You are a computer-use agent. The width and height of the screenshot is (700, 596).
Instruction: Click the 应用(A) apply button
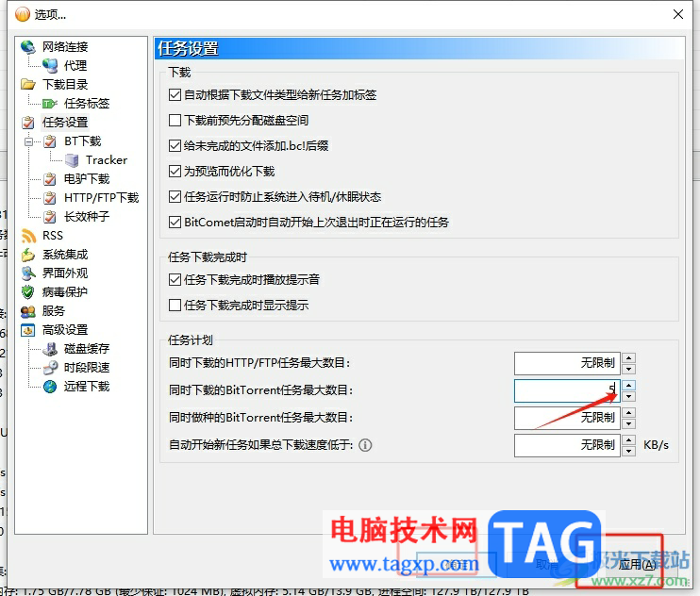point(637,565)
